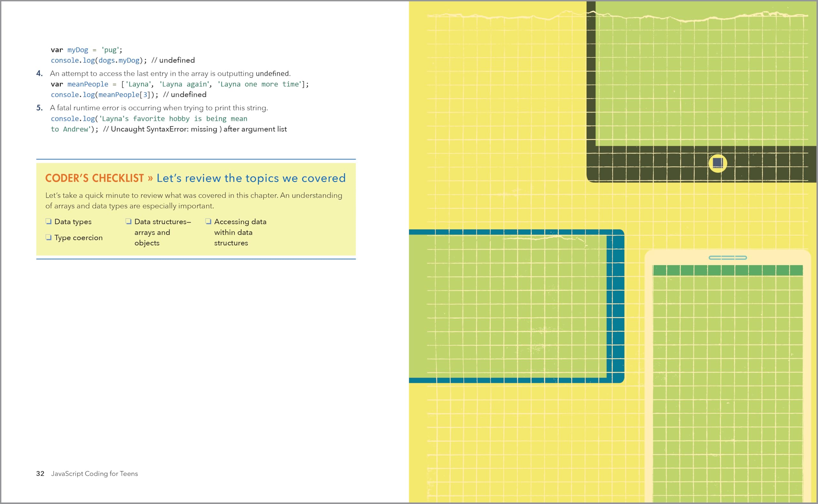The width and height of the screenshot is (818, 504).
Task: Tick the Data structures checklist box
Action: [x=128, y=221]
